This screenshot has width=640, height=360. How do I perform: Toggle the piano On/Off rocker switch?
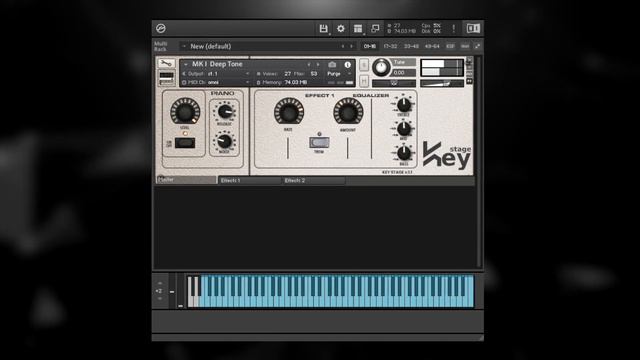point(185,143)
